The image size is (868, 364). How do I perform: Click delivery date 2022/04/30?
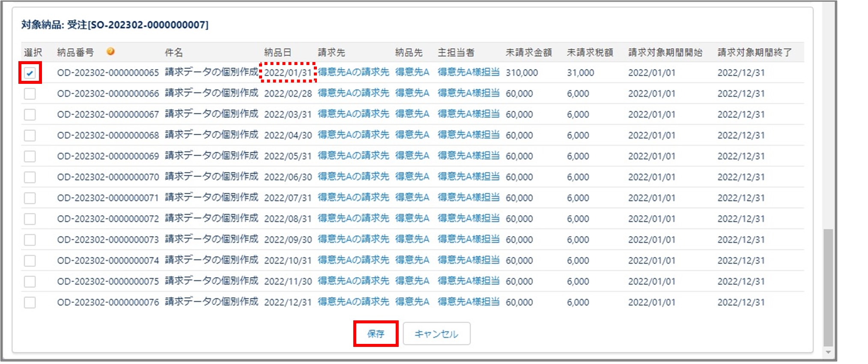pyautogui.click(x=288, y=136)
